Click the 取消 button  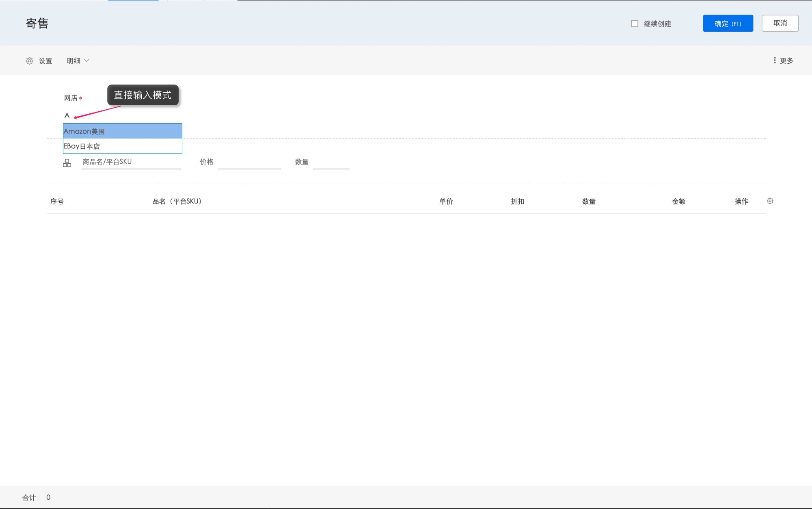(780, 23)
